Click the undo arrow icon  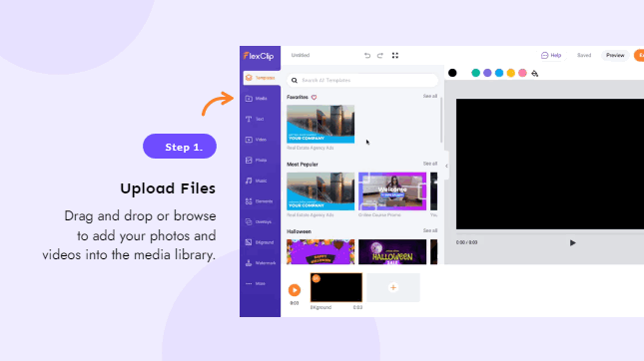coord(367,56)
